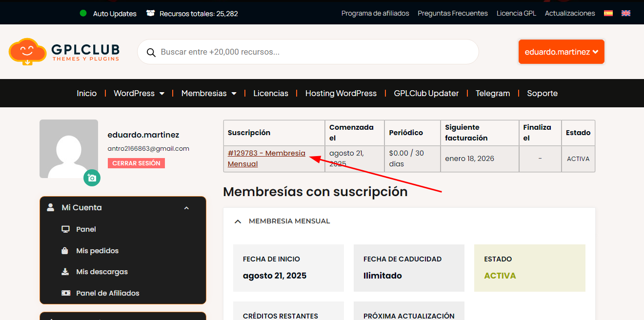Click the ACTIVA status table cell
Screen dimensions: 644x320
[578, 159]
